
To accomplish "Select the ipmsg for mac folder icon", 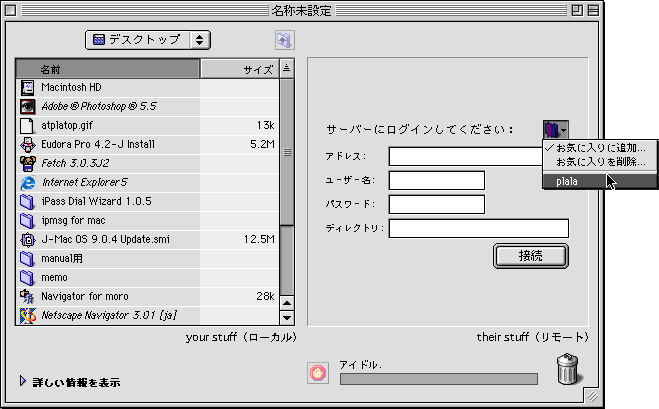I will pyautogui.click(x=28, y=220).
